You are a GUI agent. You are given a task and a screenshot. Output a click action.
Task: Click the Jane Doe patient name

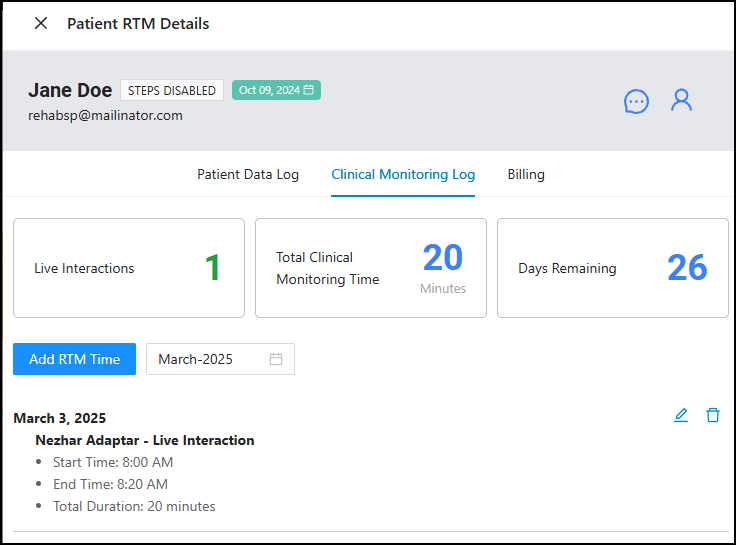coord(70,90)
